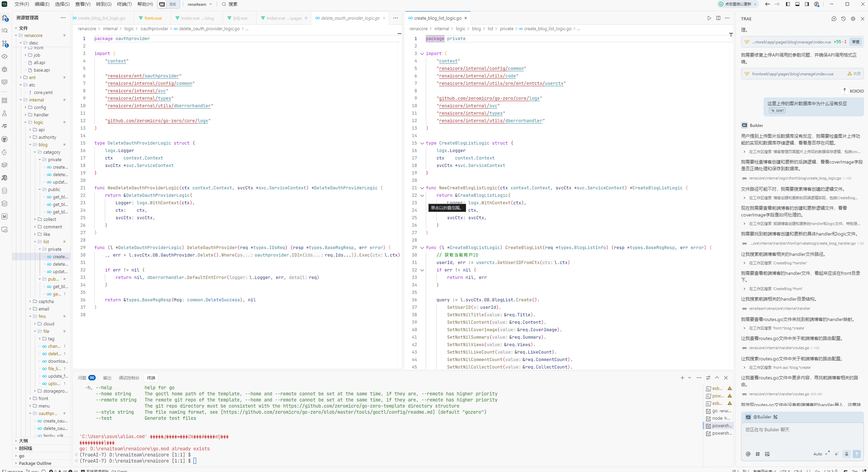Start a new chat in the TRAE panel

tap(834, 19)
